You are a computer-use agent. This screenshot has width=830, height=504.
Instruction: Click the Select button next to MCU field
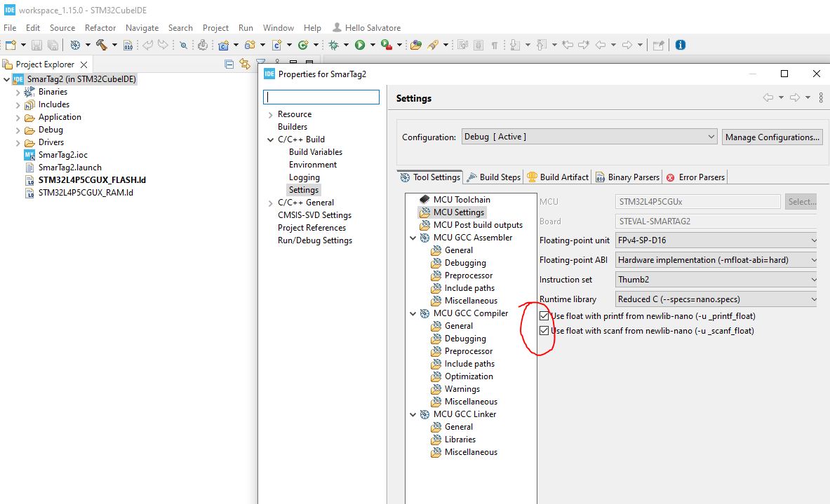pyautogui.click(x=801, y=201)
